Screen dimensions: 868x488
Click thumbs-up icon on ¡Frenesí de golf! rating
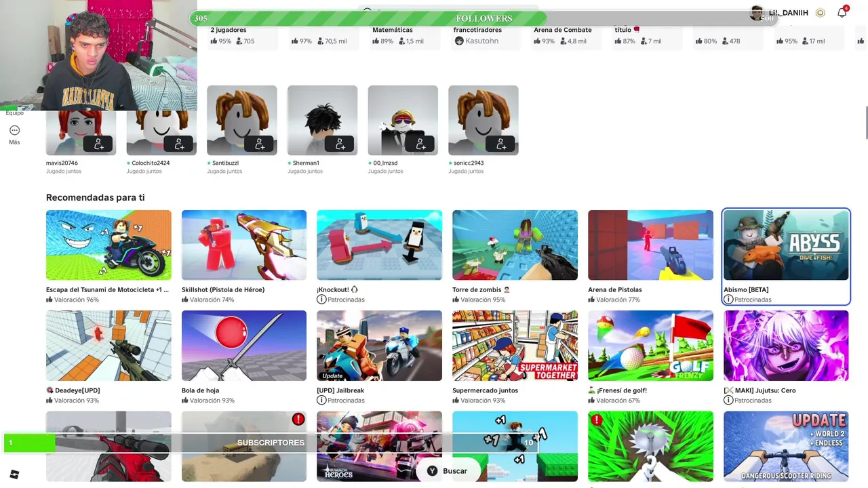tap(592, 401)
